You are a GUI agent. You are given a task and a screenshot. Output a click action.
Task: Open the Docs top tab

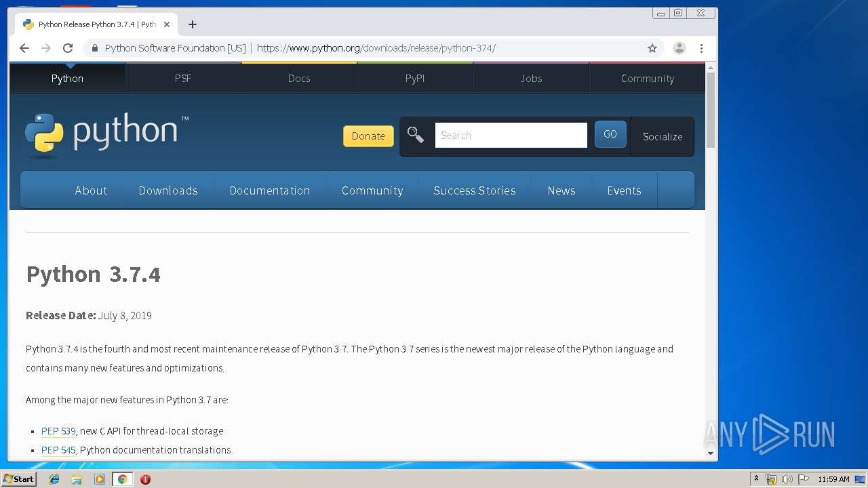[x=299, y=79]
